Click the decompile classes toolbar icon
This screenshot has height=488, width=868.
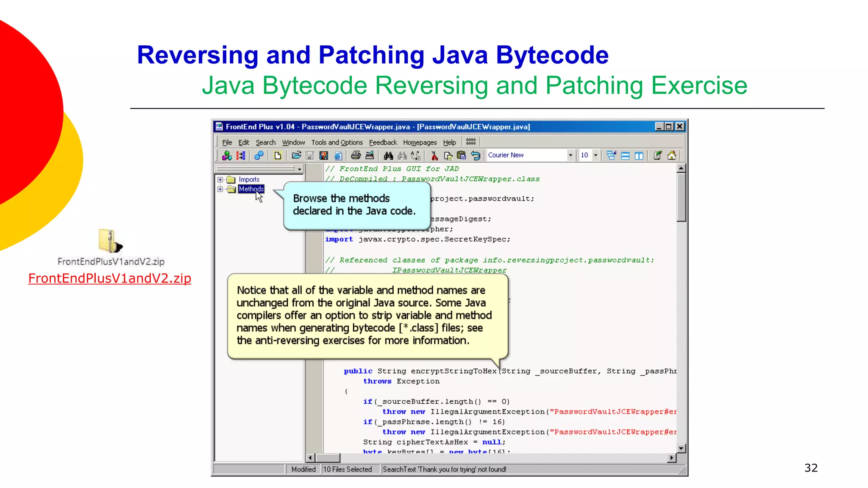click(x=227, y=155)
